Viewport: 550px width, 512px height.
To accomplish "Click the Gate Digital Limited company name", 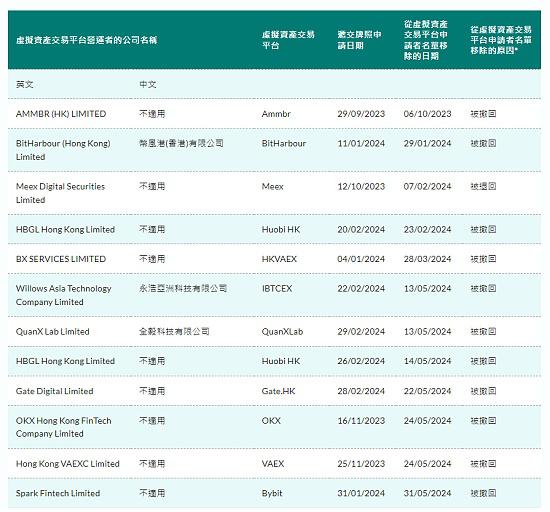I will tap(54, 391).
